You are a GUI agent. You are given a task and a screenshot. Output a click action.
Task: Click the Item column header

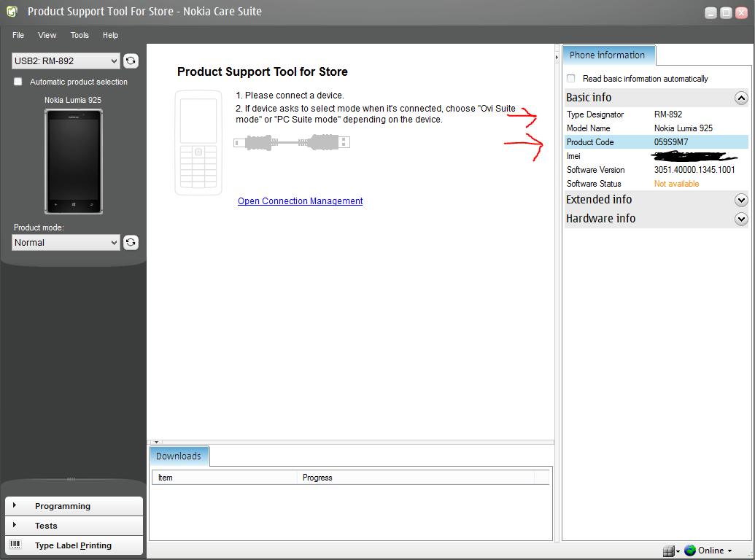tap(225, 478)
